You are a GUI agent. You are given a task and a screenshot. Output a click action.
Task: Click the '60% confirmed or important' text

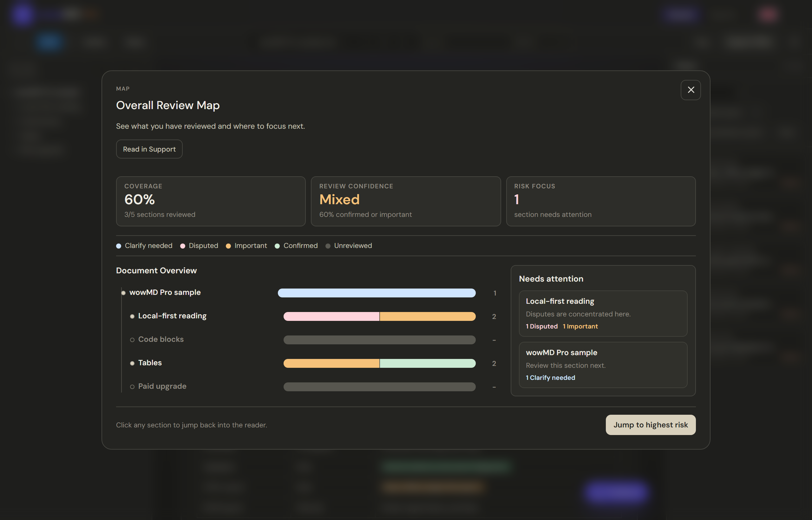[365, 214]
